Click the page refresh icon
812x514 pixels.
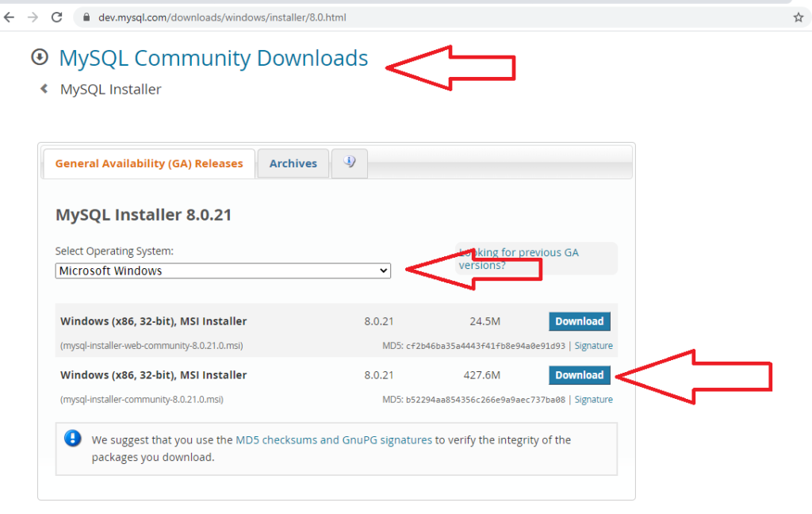[56, 17]
